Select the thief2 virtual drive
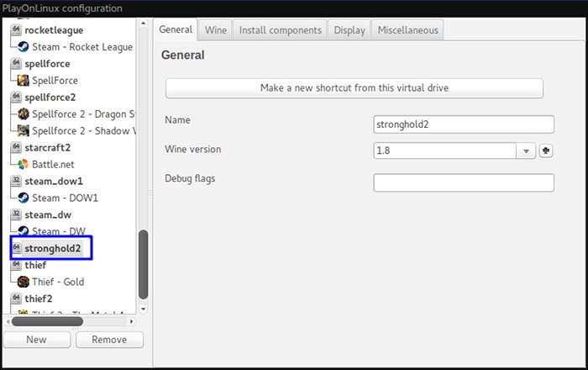588x370 pixels. pos(39,299)
